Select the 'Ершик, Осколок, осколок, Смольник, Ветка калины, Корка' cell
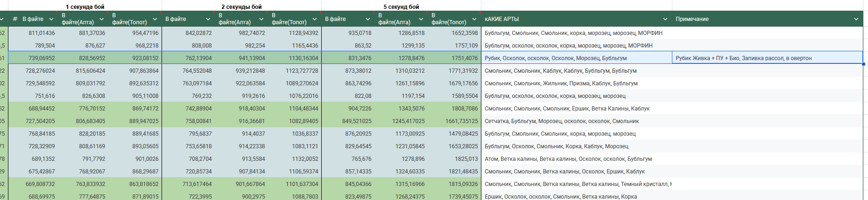 (x=577, y=196)
